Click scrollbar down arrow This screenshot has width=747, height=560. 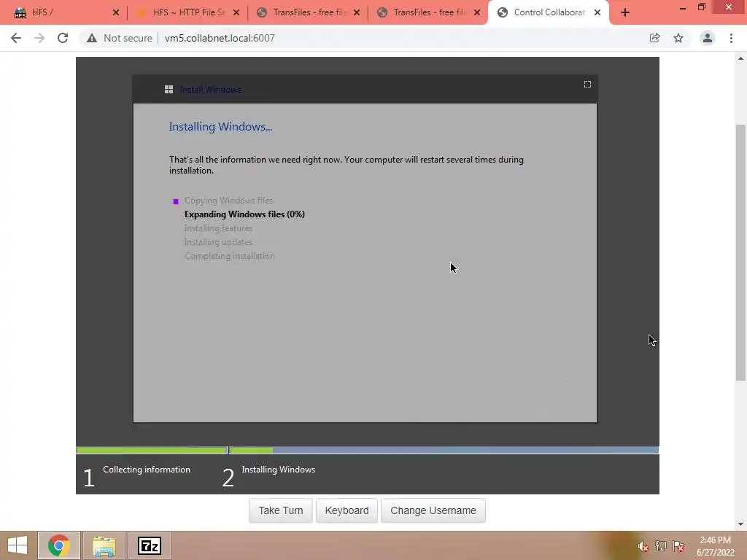(740, 524)
